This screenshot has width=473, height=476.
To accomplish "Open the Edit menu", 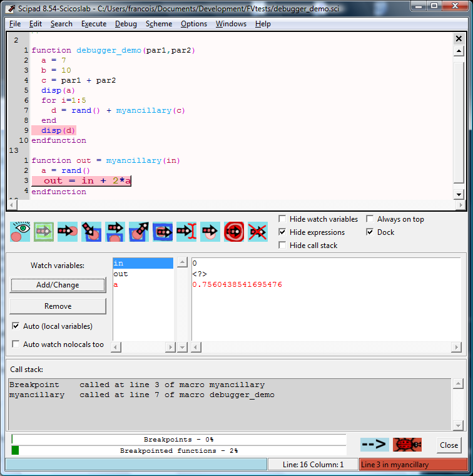I will [x=36, y=24].
